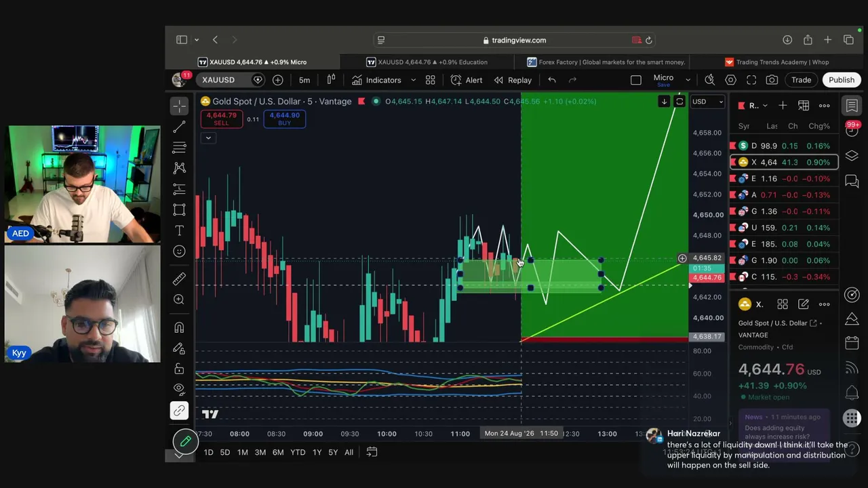Select the 5D date range

(225, 452)
